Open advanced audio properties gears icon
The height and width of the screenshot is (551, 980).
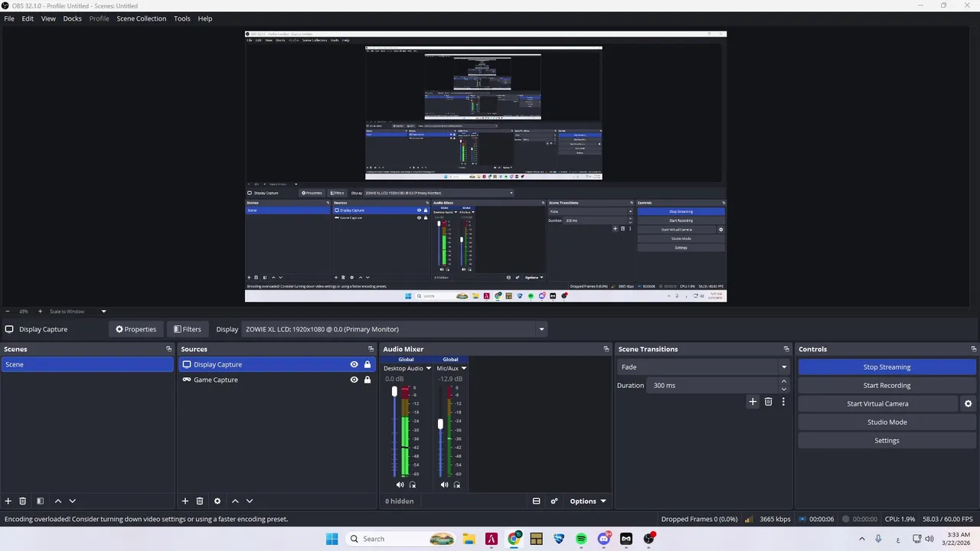tap(554, 501)
